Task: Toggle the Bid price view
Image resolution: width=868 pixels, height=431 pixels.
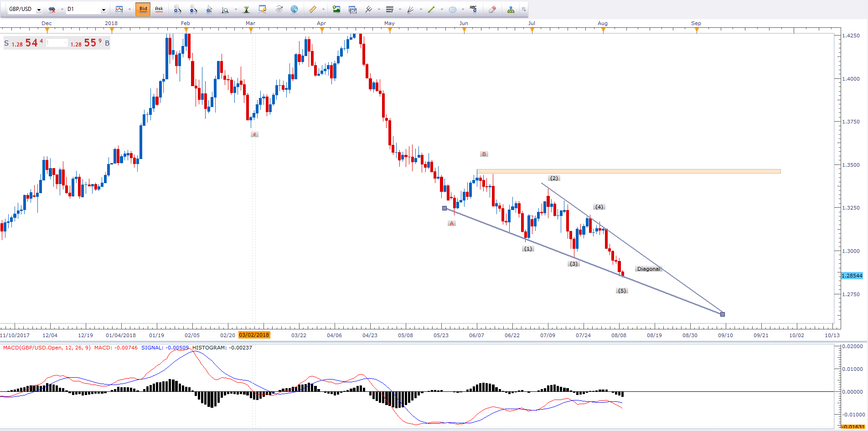Action: click(143, 9)
